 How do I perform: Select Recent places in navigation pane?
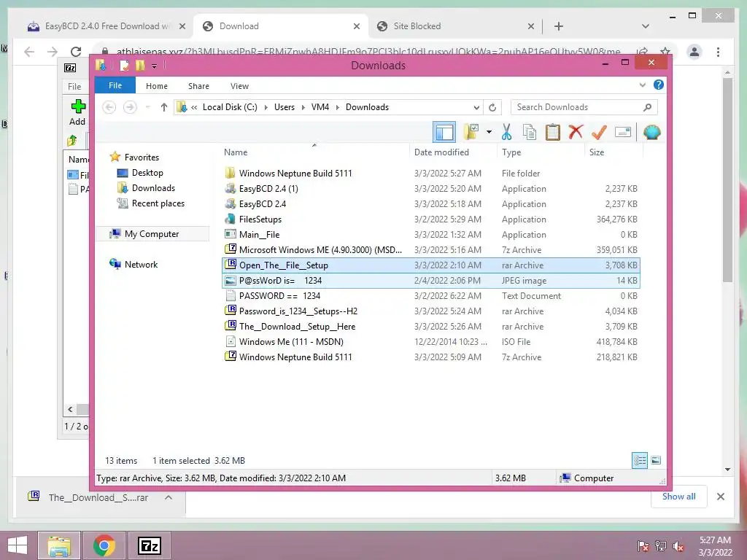[158, 203]
